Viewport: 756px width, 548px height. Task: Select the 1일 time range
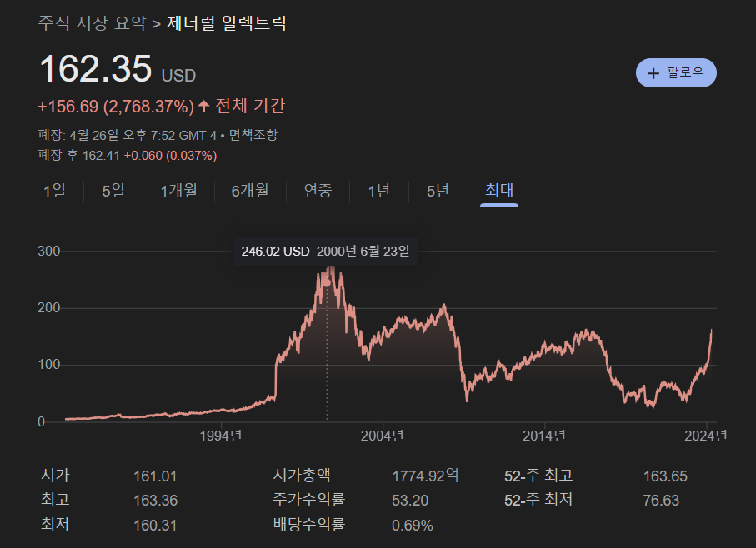pyautogui.click(x=53, y=191)
